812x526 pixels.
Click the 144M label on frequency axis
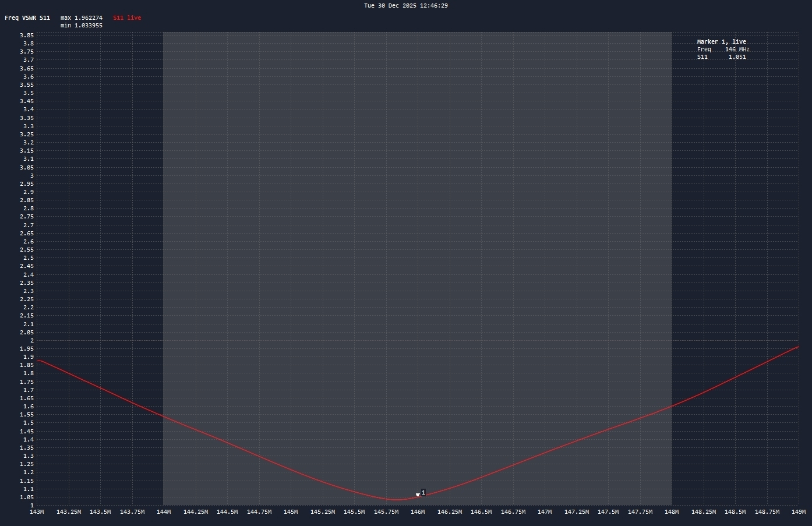tap(164, 512)
